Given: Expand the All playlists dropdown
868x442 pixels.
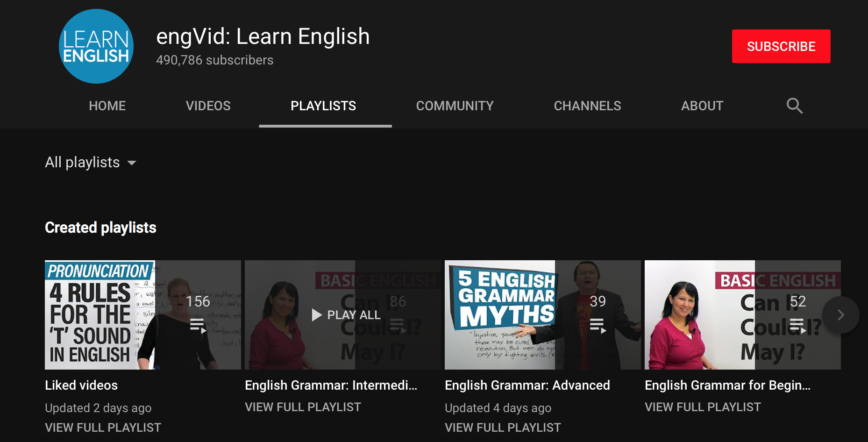Looking at the screenshot, I should [x=91, y=163].
